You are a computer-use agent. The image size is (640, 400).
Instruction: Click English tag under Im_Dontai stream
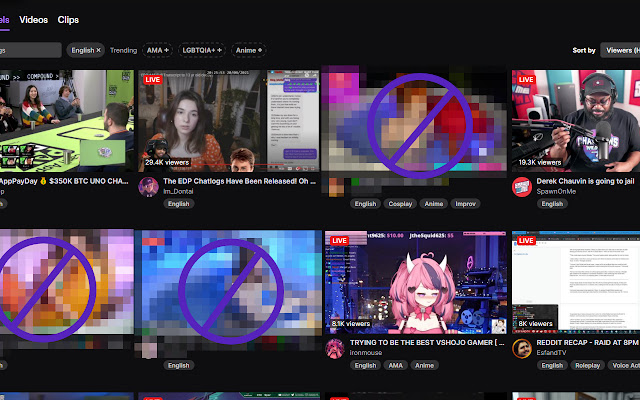coord(178,204)
